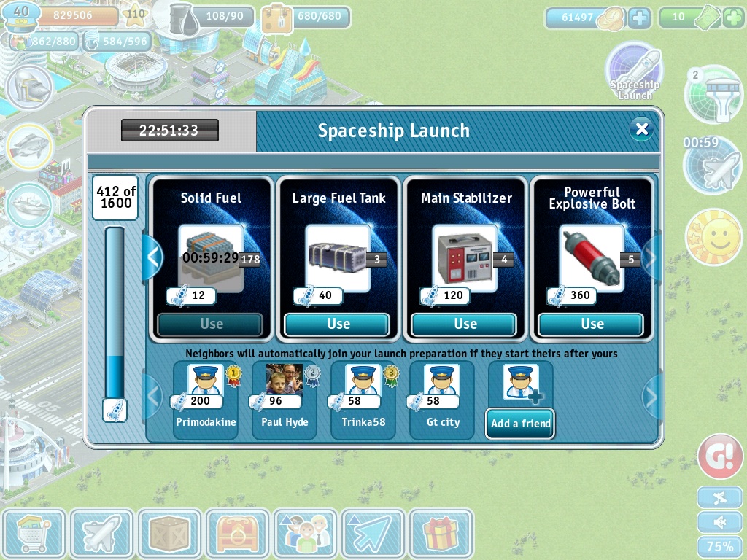
Task: Click the Large Fuel Tank item image
Action: (x=338, y=259)
